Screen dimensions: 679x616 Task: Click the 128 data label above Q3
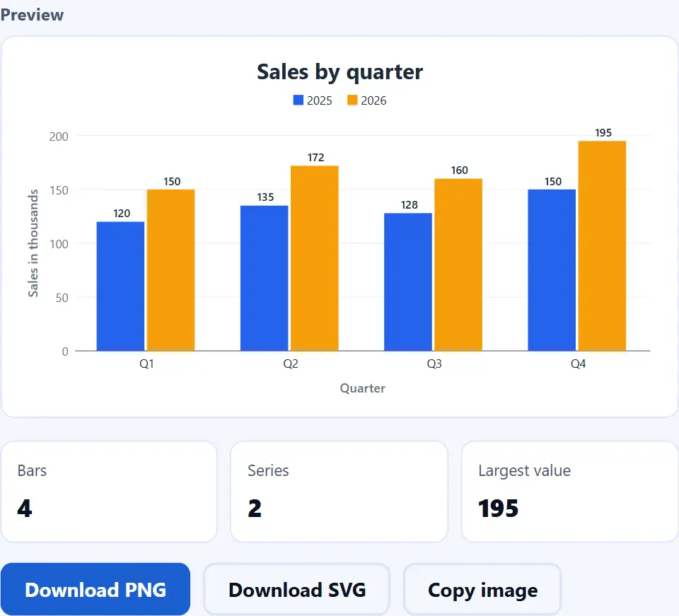(410, 205)
